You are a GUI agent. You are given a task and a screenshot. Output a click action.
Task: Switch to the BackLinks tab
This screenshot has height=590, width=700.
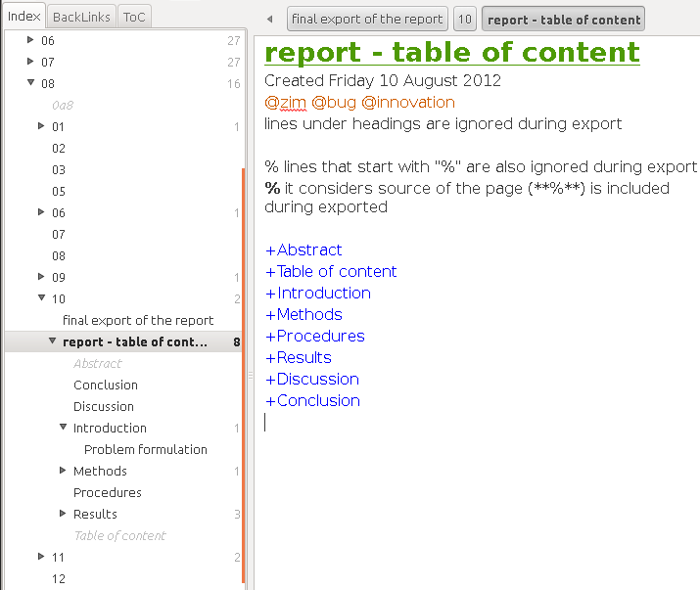tap(81, 17)
